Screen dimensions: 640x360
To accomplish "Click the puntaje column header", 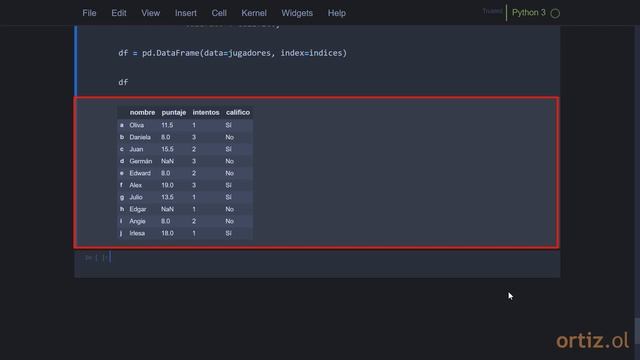I will pyautogui.click(x=173, y=112).
